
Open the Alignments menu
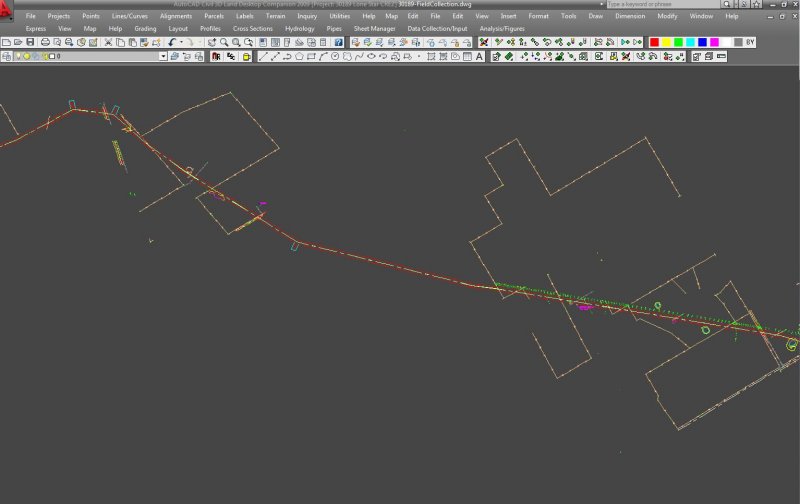(176, 16)
